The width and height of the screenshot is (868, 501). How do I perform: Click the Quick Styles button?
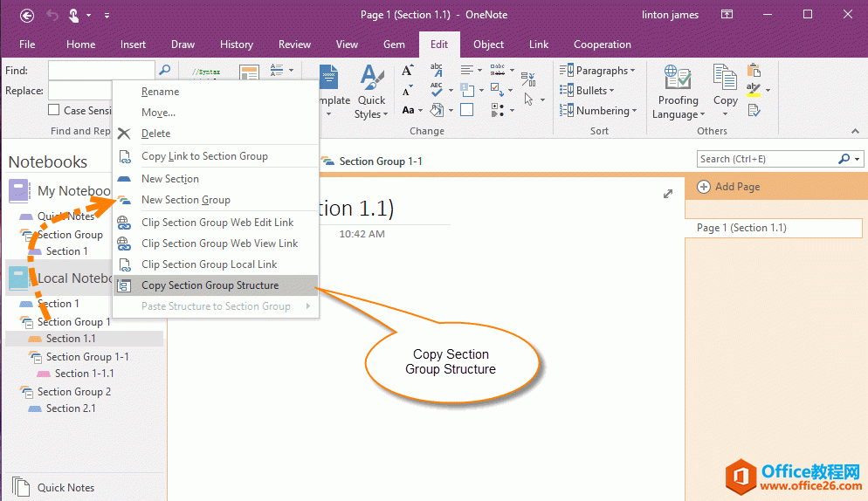pyautogui.click(x=371, y=92)
